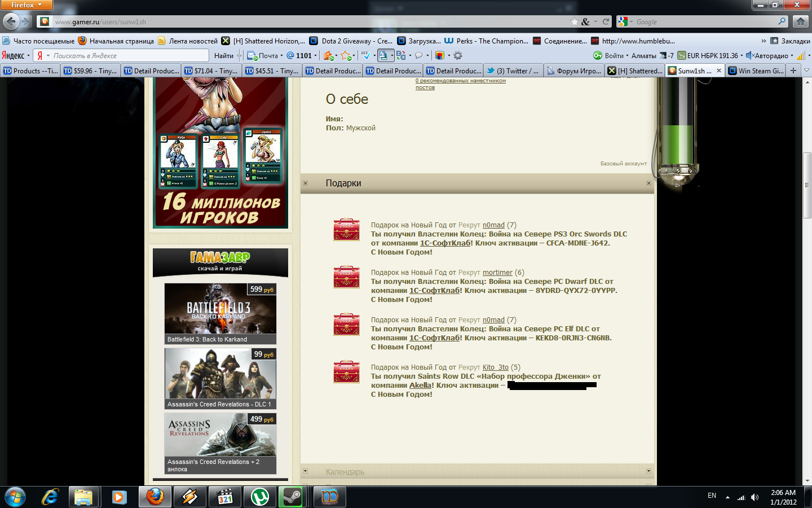Click the first red gift chest icon
The image size is (812, 508).
346,229
